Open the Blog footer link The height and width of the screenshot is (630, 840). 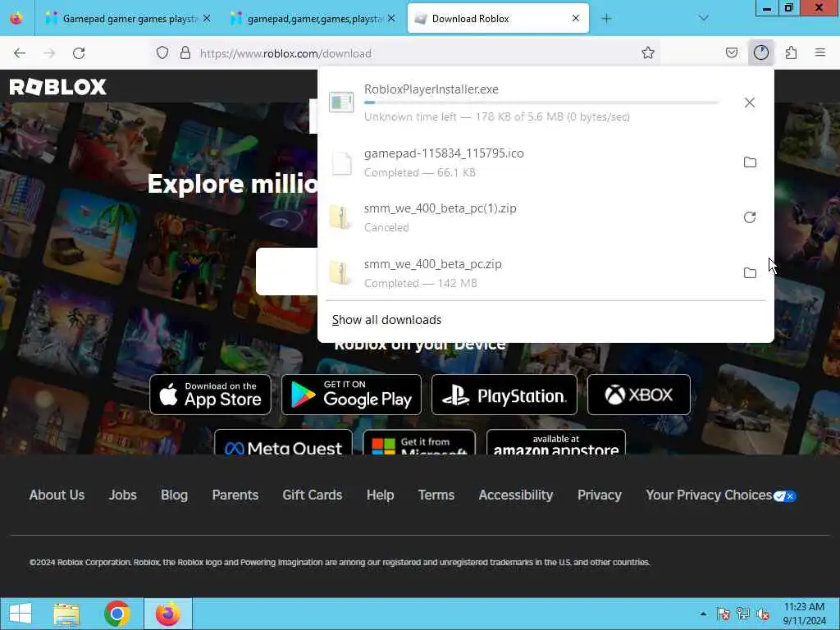[x=174, y=495]
